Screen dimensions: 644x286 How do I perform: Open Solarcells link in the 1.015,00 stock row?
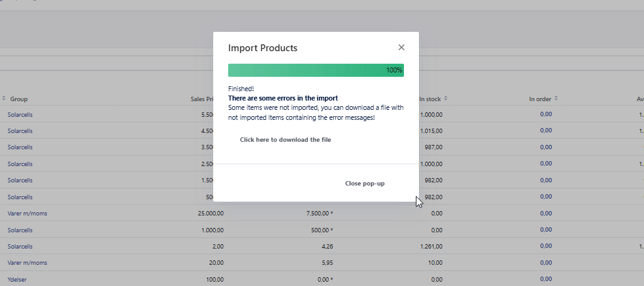[x=20, y=131]
